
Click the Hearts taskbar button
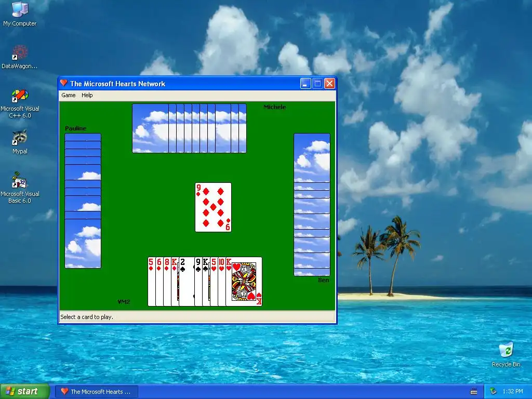click(97, 392)
